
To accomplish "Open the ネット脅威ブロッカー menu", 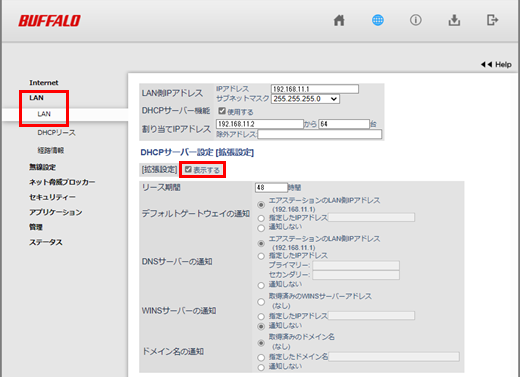I will coord(62,182).
